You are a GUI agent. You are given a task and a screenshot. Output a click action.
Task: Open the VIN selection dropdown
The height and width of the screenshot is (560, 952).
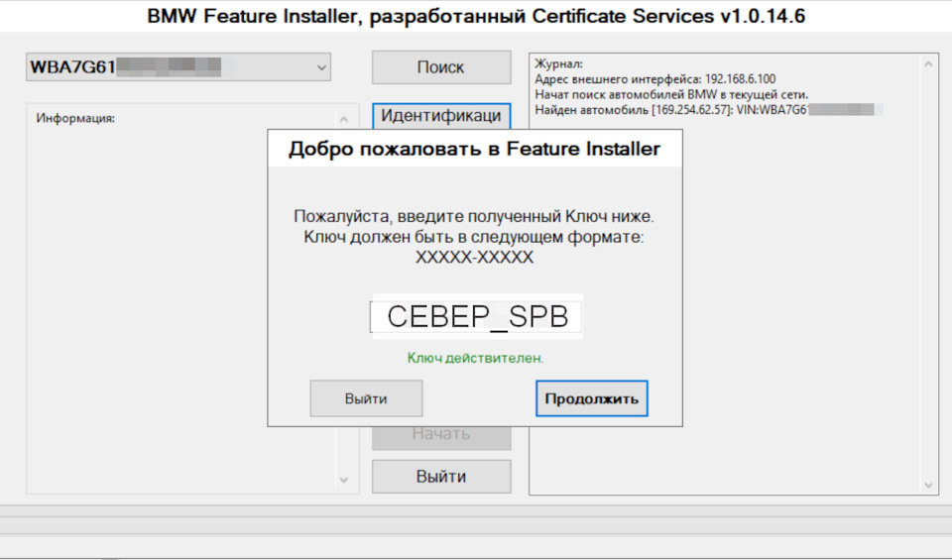(x=178, y=66)
